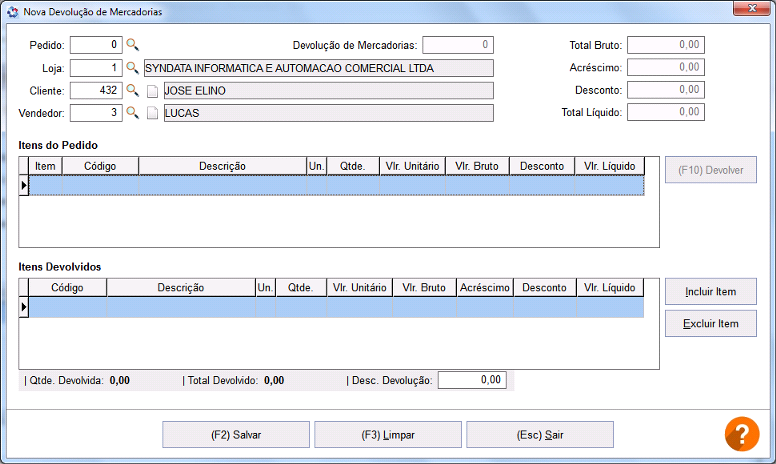The height and width of the screenshot is (464, 776).
Task: Open Vendedor record document icon
Action: click(152, 113)
